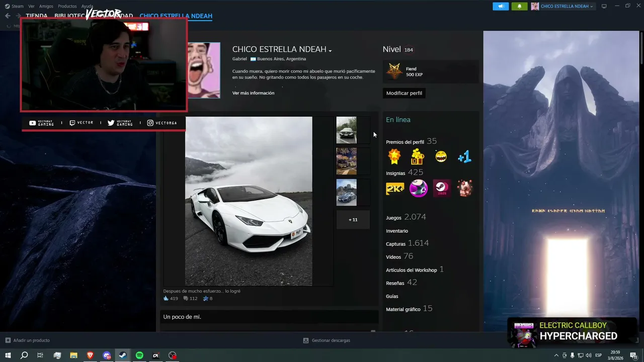The height and width of the screenshot is (362, 644).
Task: Open the white Lamborghini featured screenshot
Action: [x=249, y=201]
